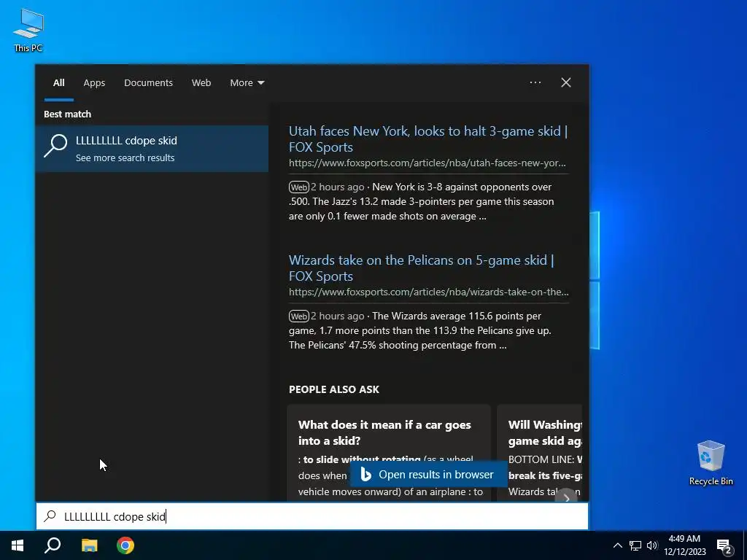Open the notification Action Center icon
The width and height of the screenshot is (747, 560).
(x=724, y=545)
